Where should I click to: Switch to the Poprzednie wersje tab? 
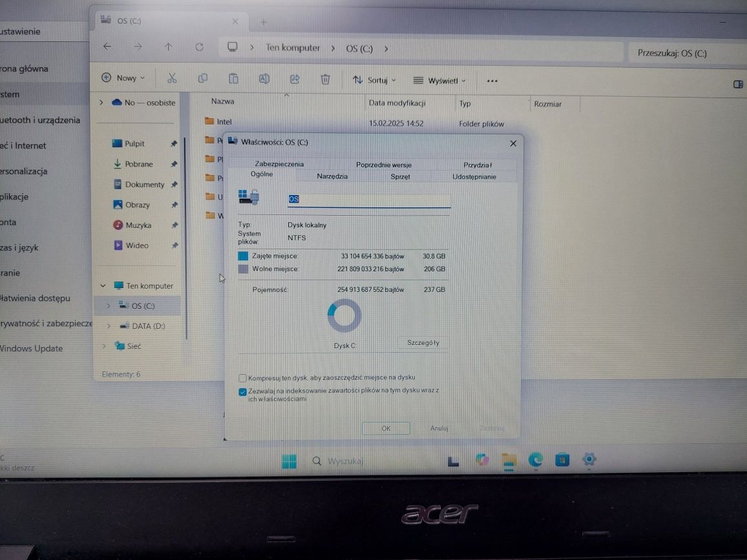[x=383, y=165]
